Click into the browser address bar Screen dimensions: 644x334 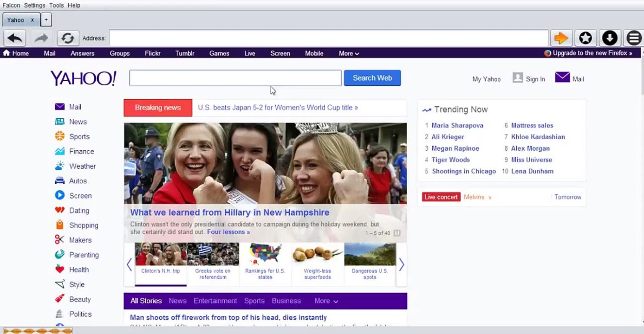coord(329,38)
